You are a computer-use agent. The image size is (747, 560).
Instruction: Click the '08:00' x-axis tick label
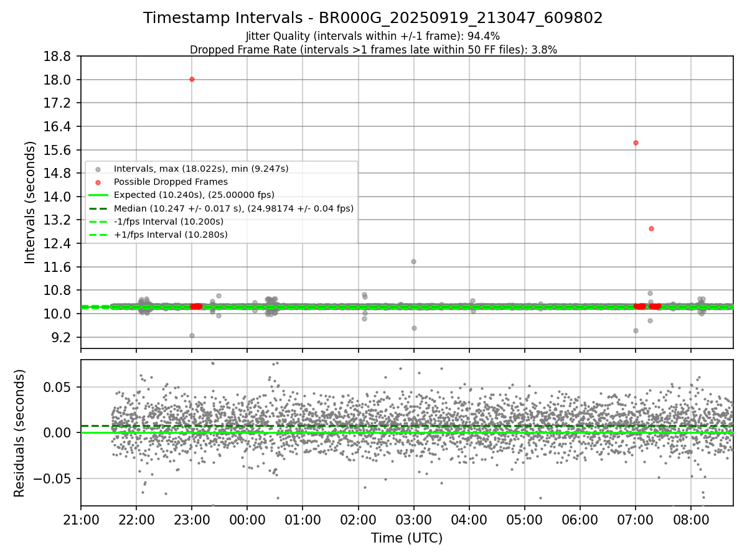pyautogui.click(x=691, y=520)
